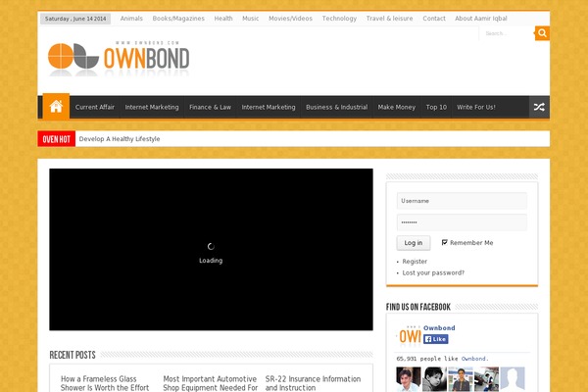
Task: Click the Log in button
Action: pos(414,243)
